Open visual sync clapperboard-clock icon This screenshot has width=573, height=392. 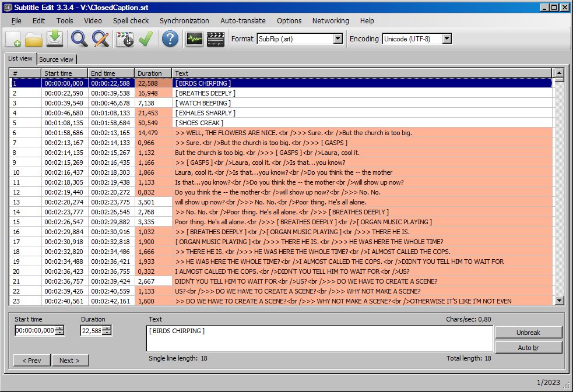point(125,38)
